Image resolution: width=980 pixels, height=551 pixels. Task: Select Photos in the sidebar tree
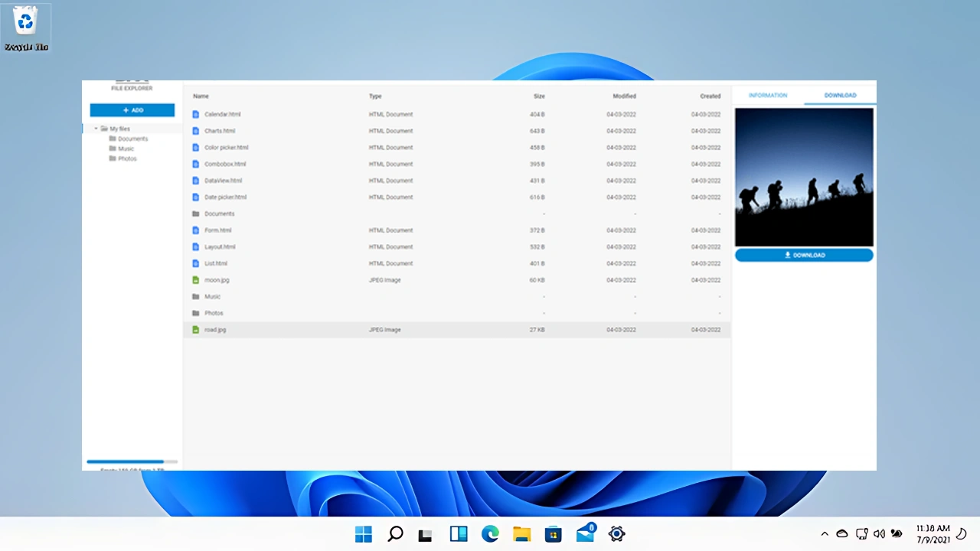pyautogui.click(x=127, y=158)
